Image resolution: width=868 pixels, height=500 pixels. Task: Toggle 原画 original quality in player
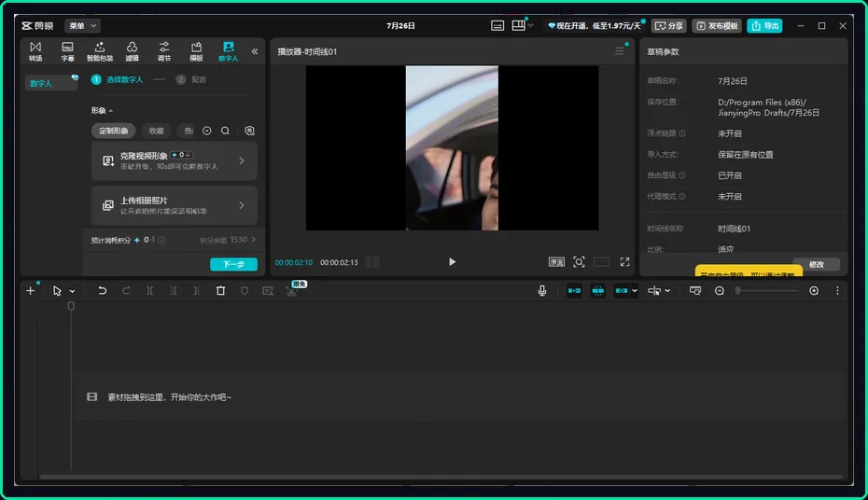[556, 261]
